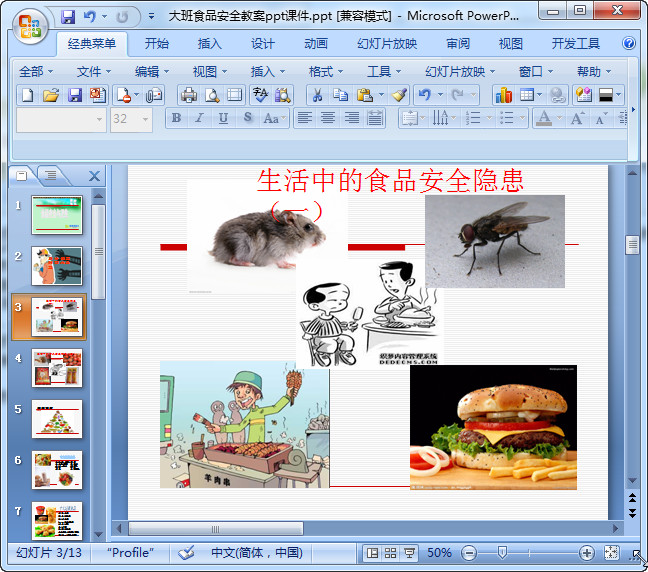Viewport: 648px width, 572px height.
Task: Click the Help question mark icon
Action: click(x=629, y=43)
